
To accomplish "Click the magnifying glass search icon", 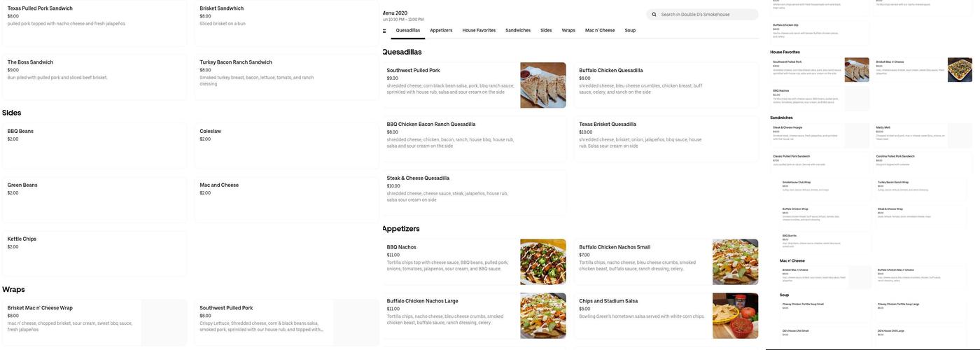I will (654, 15).
